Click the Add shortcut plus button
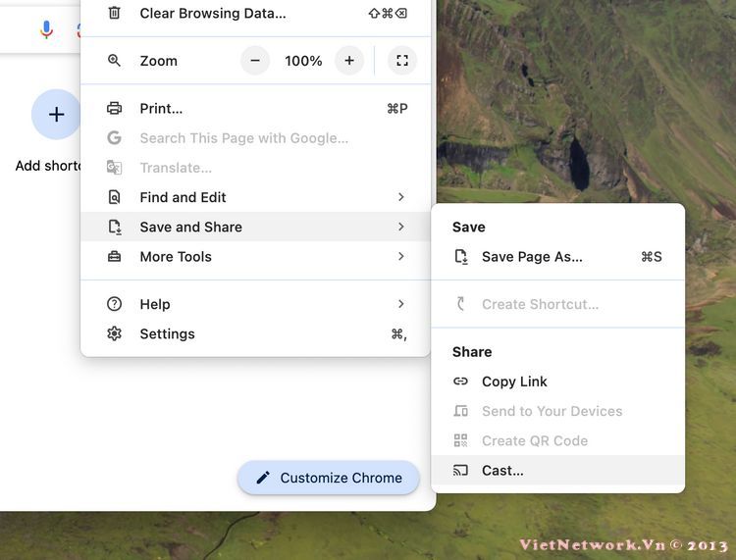This screenshot has width=736, height=560. [x=56, y=115]
